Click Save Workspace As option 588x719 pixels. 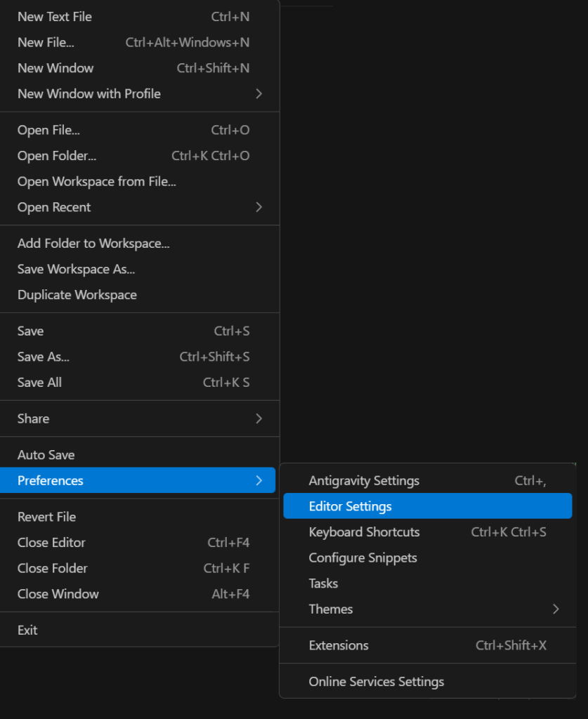click(x=76, y=270)
